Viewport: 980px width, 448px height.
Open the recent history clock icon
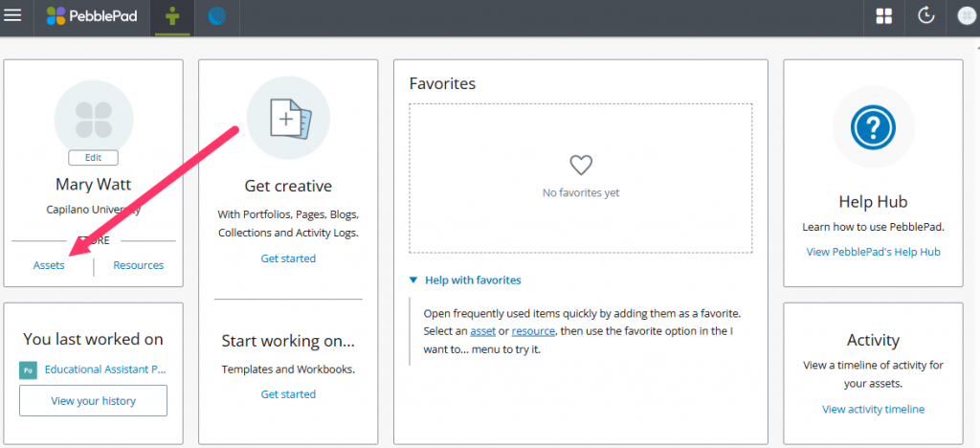pos(925,16)
